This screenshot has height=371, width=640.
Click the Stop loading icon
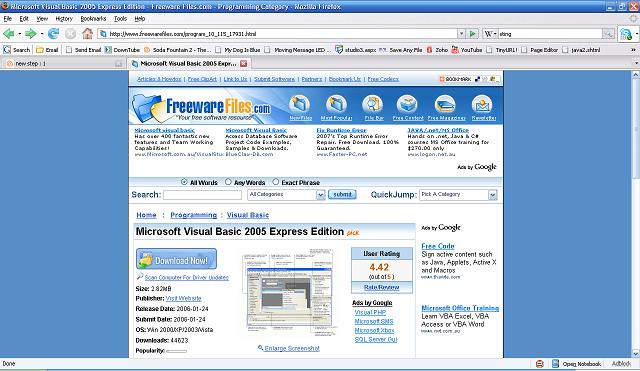point(70,34)
